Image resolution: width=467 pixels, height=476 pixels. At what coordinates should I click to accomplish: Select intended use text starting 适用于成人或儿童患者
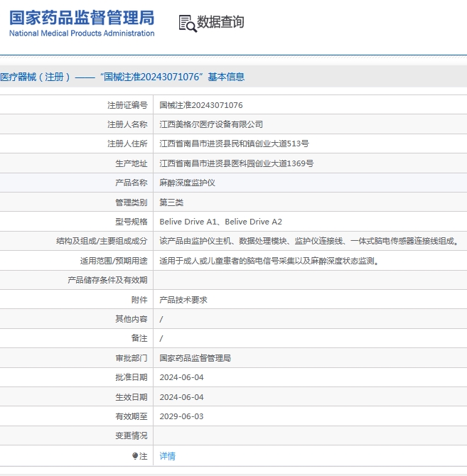click(x=269, y=261)
